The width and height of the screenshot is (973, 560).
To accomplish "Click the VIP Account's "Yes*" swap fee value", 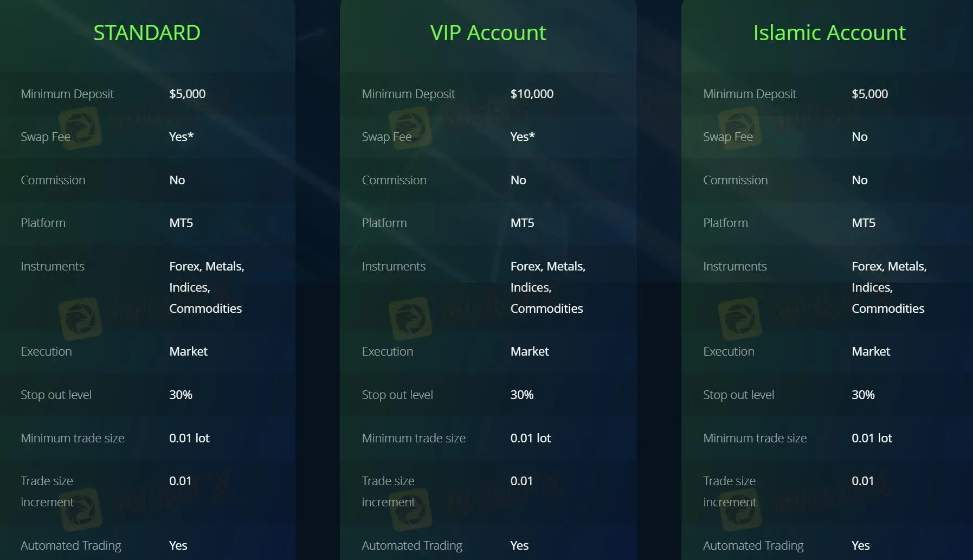I will pos(523,137).
